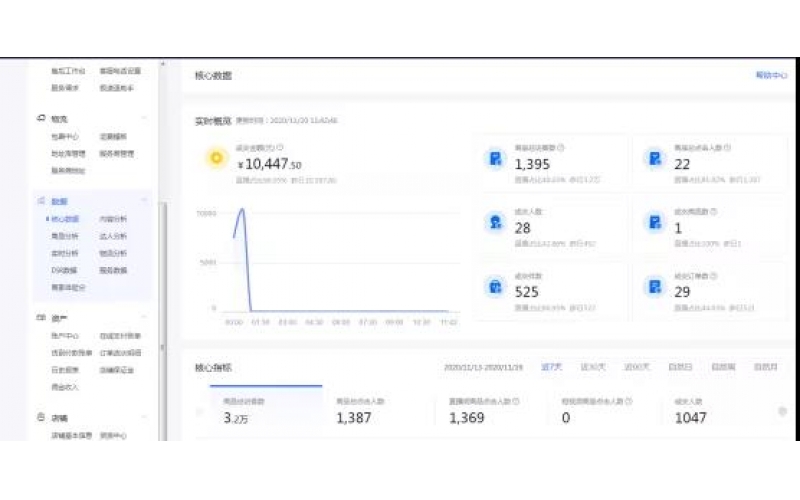The width and height of the screenshot is (800, 500).
Task: Collapse the 资产 sidebar section chevron
Action: (144, 319)
